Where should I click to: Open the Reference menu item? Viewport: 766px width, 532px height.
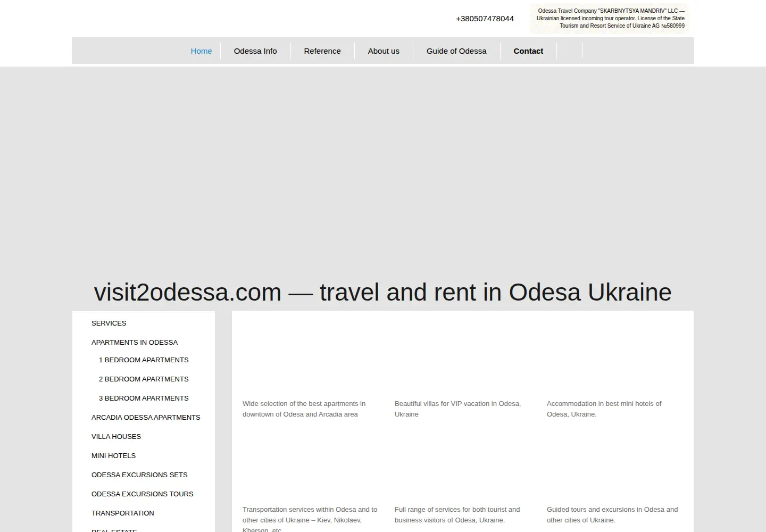322,51
